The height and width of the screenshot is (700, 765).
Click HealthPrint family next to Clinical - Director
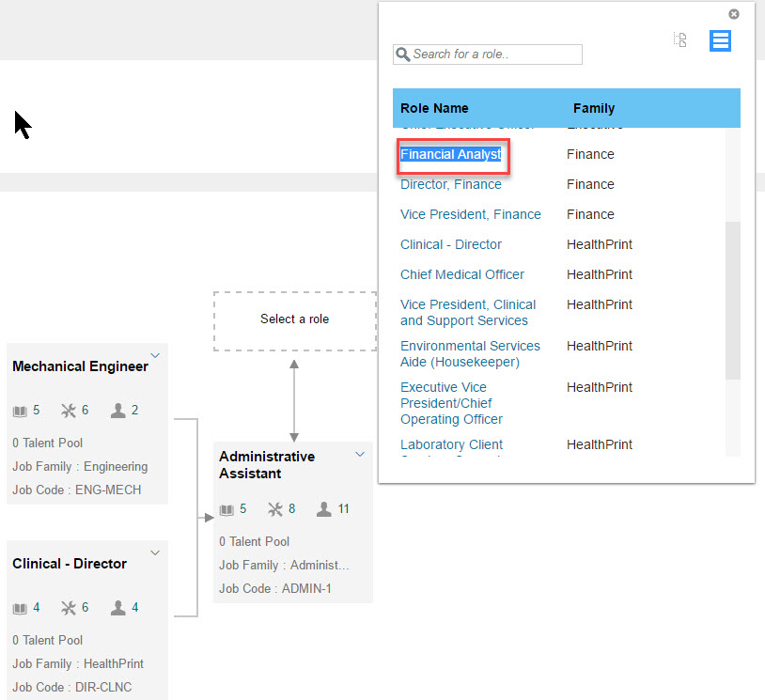pos(599,244)
